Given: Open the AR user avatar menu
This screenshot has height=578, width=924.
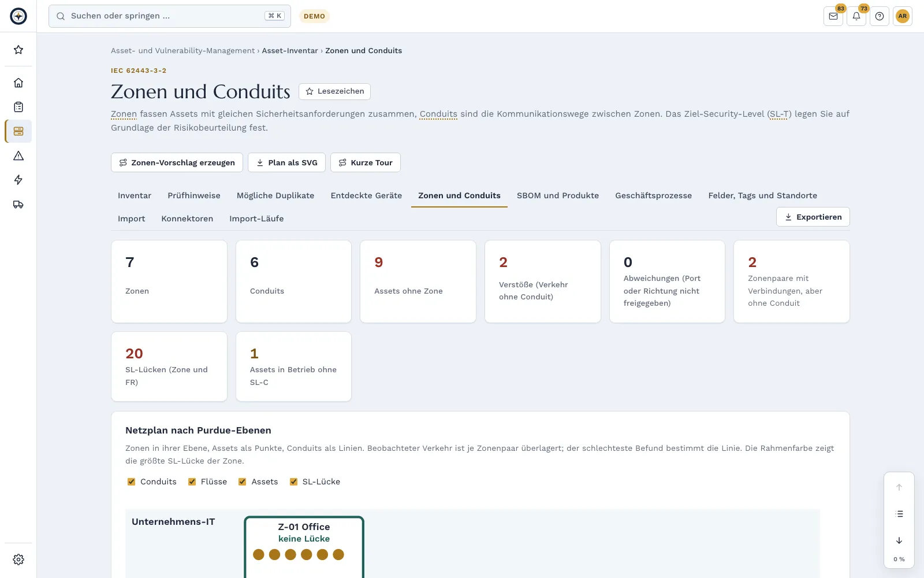Looking at the screenshot, I should 903,16.
